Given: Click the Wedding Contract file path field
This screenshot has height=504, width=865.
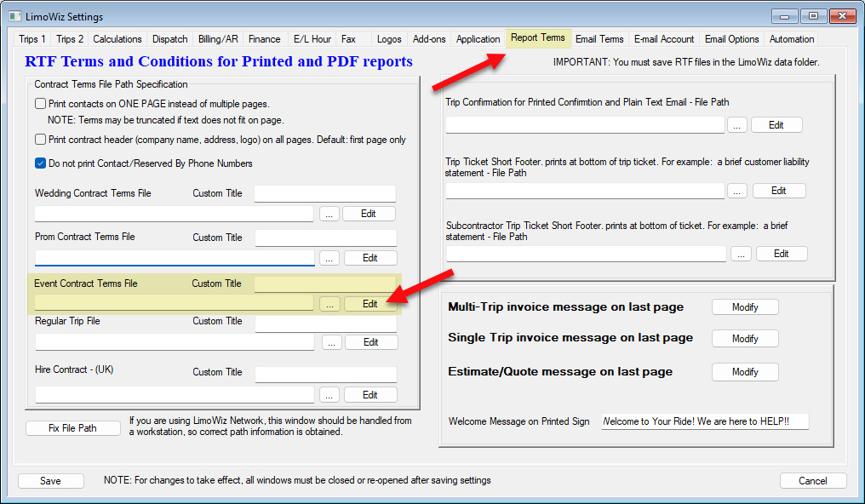Looking at the screenshot, I should coord(174,214).
